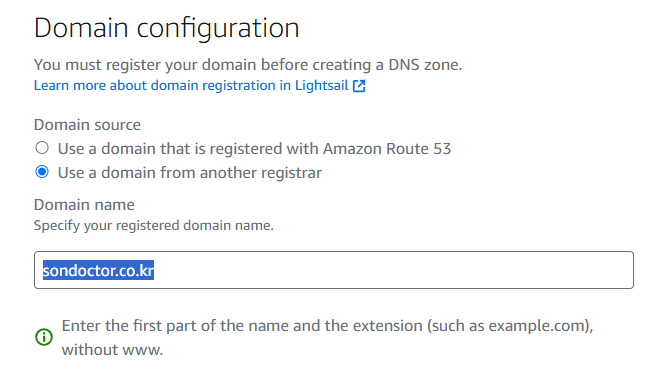Screen dimensions: 657x374
Task: Choose the label 'Use a domain from another registrar'
Action: pyautogui.click(x=190, y=173)
